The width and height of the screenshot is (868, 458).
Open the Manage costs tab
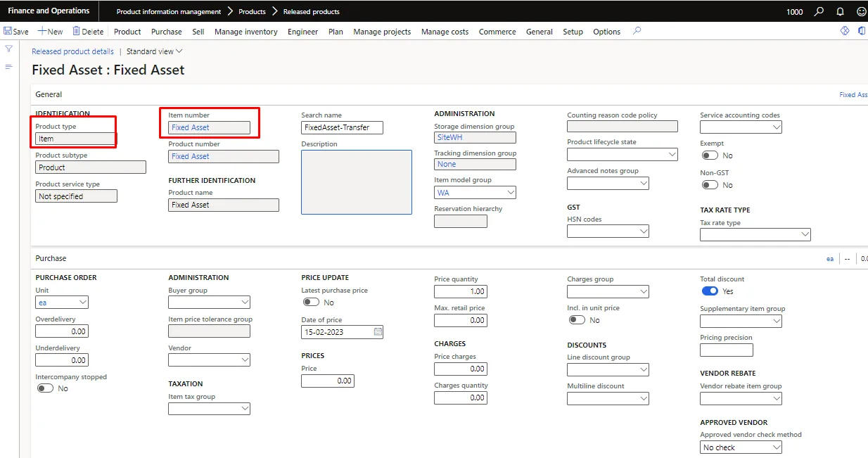[x=445, y=32]
